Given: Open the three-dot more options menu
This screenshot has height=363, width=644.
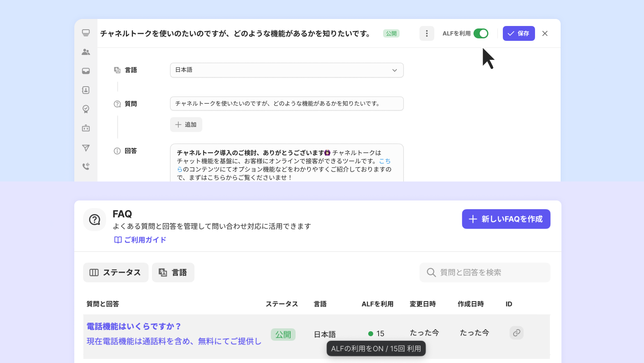Looking at the screenshot, I should (426, 33).
